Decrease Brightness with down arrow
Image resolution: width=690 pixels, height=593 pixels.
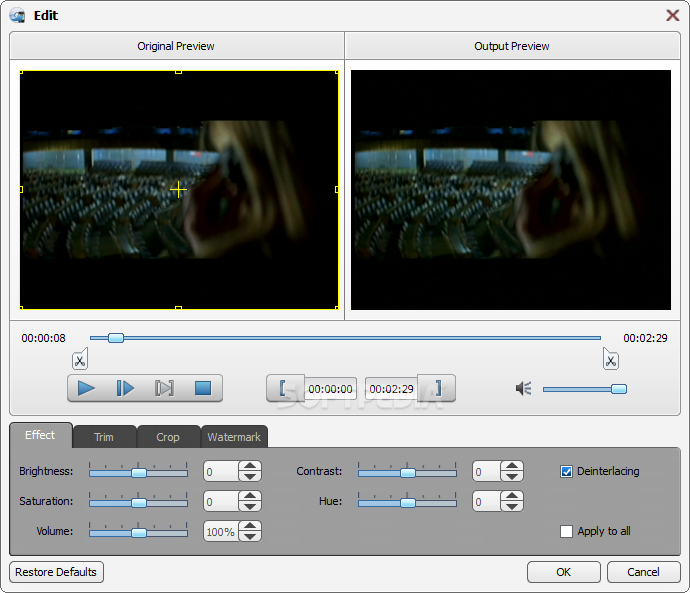(250, 476)
